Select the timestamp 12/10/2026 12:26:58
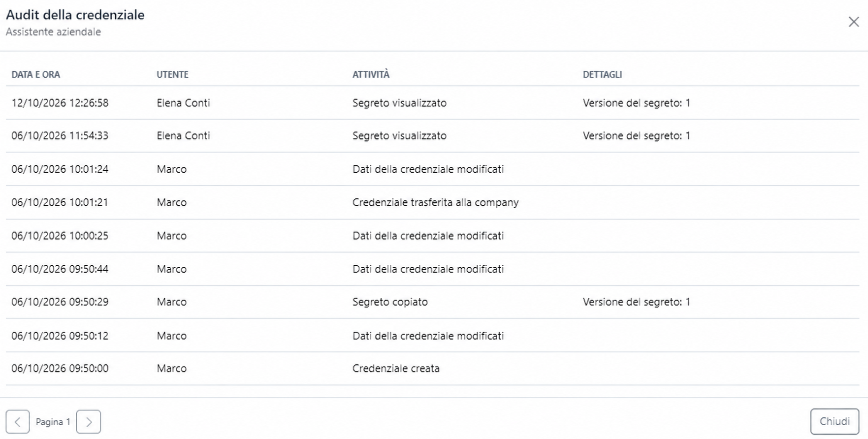Screen dimensions: 868x439 coord(60,103)
